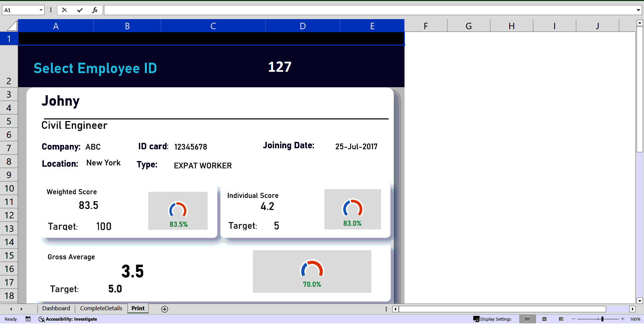Screen dimensions: 644x324
Task: Cancel the formula bar entry
Action: pyautogui.click(x=64, y=10)
